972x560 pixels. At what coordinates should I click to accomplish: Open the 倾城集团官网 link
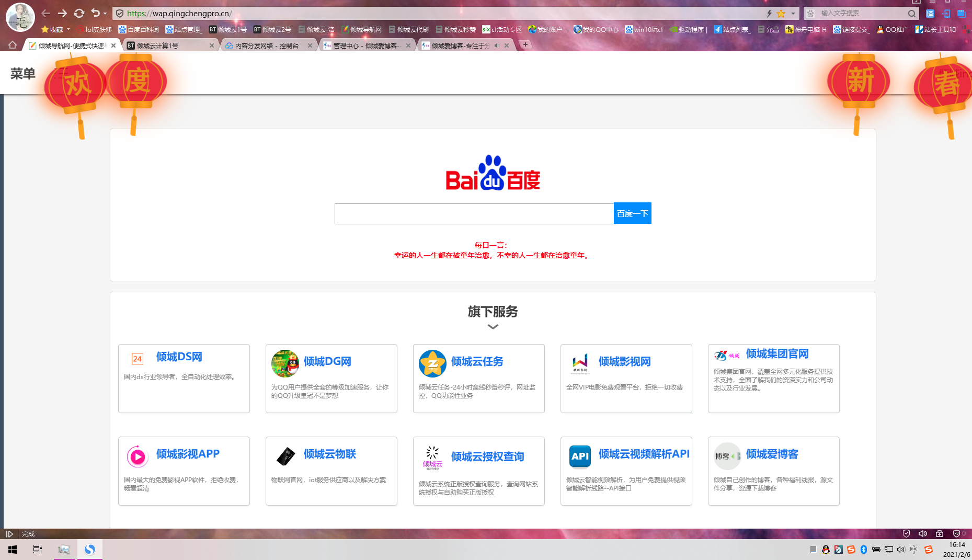point(777,354)
